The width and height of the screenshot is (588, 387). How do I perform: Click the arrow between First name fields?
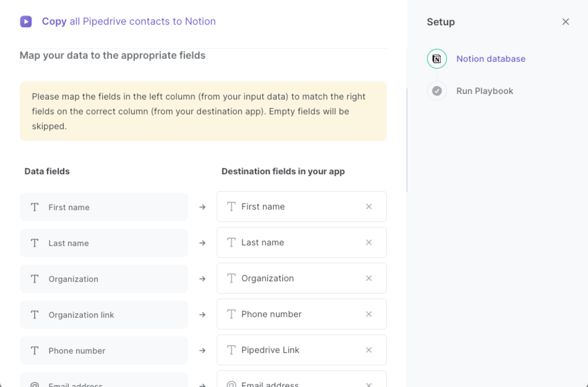(x=202, y=207)
